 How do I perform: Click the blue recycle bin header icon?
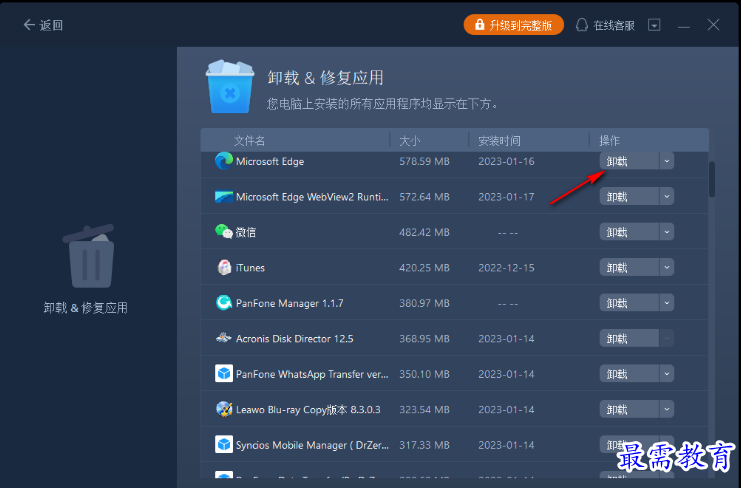tap(230, 86)
